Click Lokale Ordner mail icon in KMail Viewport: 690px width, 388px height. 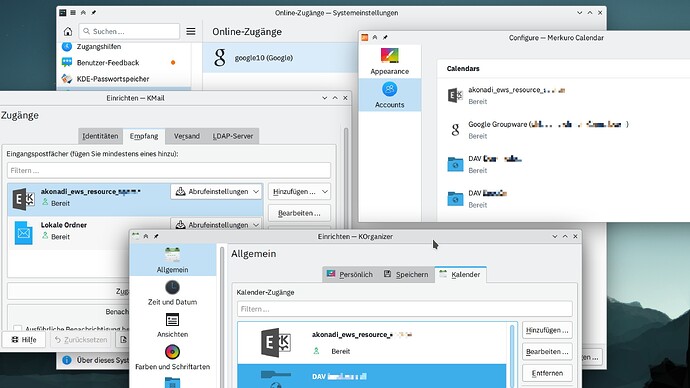coord(24,233)
